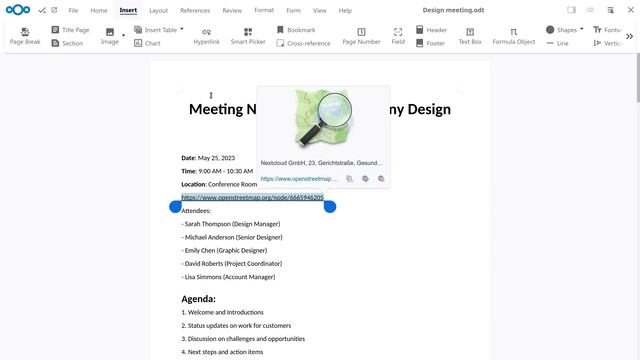
Task: Expand the toolbar overflow chevron
Action: pyautogui.click(x=629, y=36)
